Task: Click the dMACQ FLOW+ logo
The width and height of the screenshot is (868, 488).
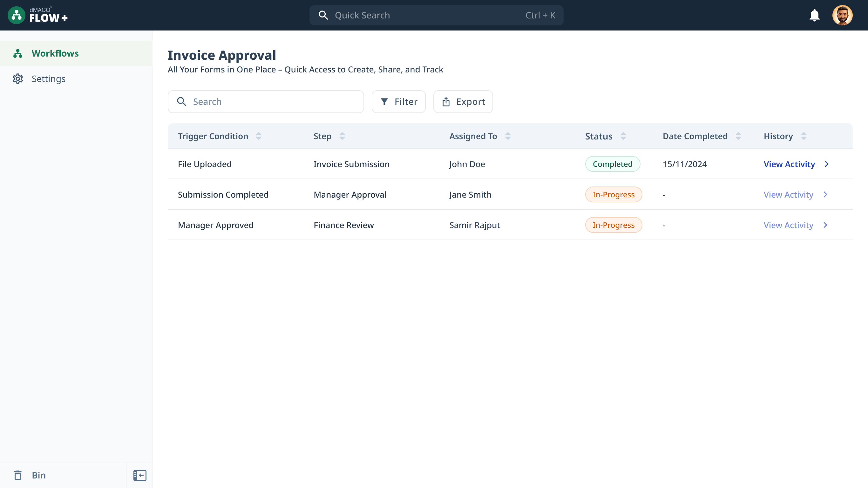Action: (x=38, y=15)
